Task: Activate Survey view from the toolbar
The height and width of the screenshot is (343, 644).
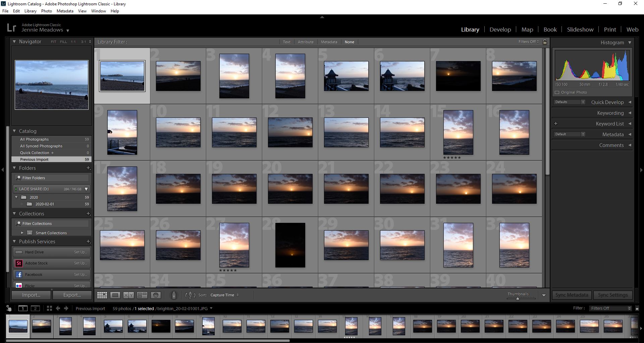Action: point(142,295)
